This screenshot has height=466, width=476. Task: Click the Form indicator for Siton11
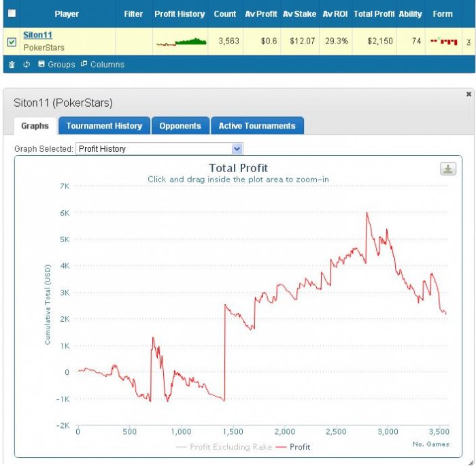[444, 41]
